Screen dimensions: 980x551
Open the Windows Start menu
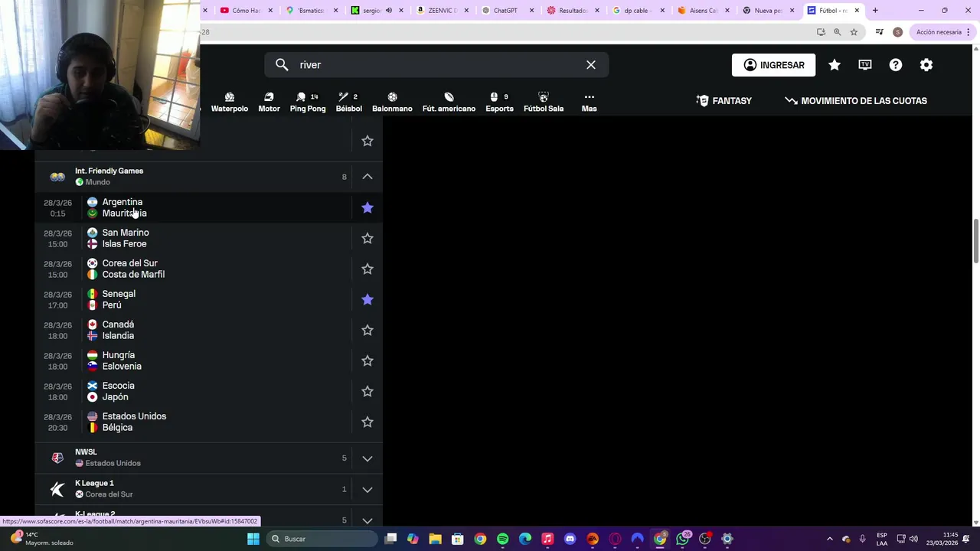tap(253, 539)
